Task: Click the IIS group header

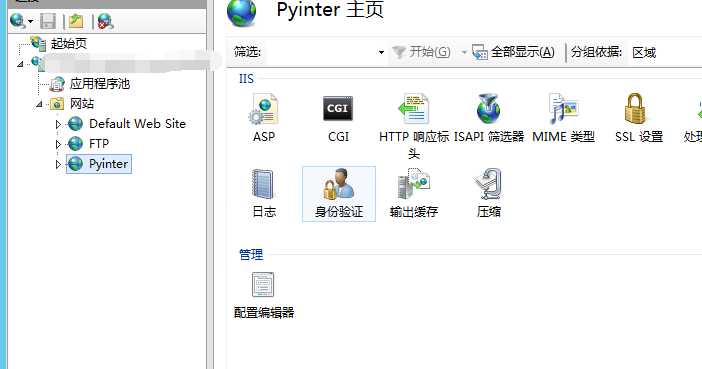Action: click(x=246, y=79)
